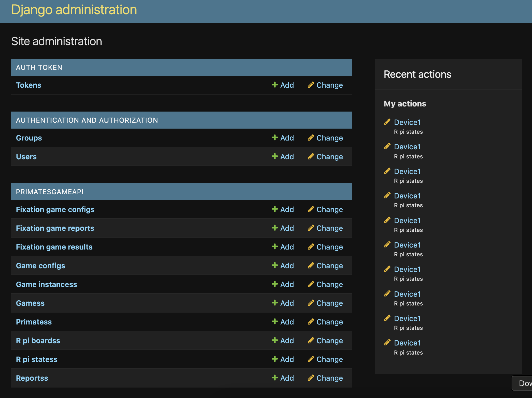Image resolution: width=532 pixels, height=398 pixels.
Task: Click the plus icon for Fixation game configs
Action: (275, 209)
